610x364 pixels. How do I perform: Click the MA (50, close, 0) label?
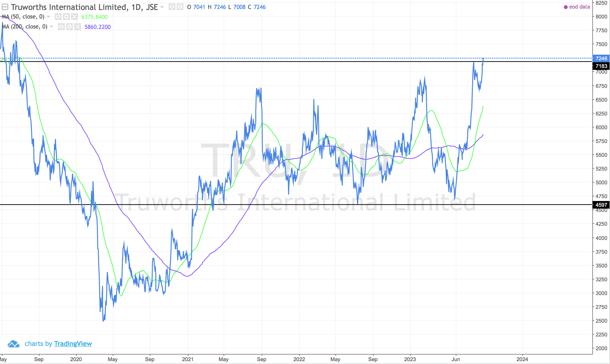pos(23,17)
